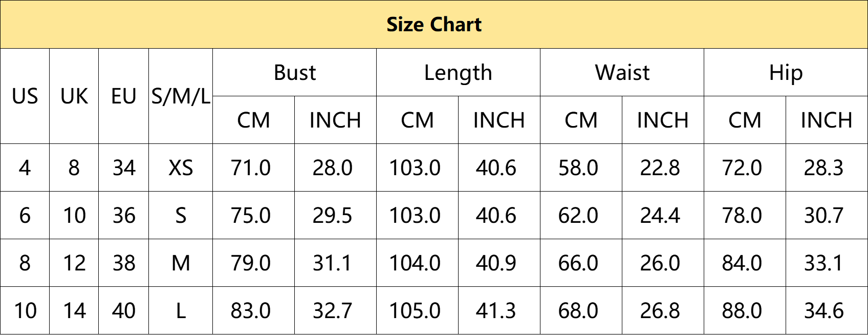Image resolution: width=868 pixels, height=335 pixels.
Task: Select the L size cell
Action: 181,310
